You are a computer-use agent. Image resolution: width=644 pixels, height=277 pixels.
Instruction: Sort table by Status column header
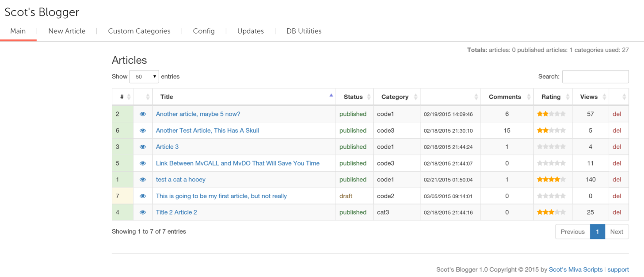click(354, 97)
